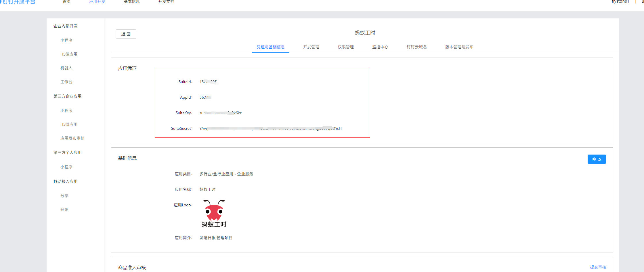
Task: Click the 应用凭证 section heading
Action: click(127, 68)
